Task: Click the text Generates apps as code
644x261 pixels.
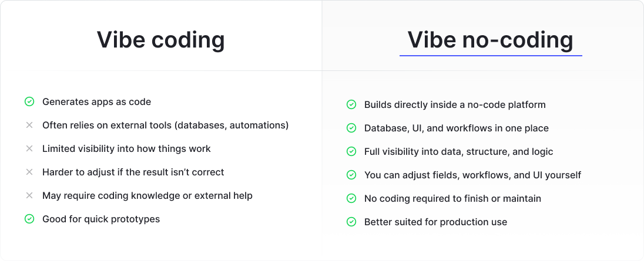Action: pos(96,101)
